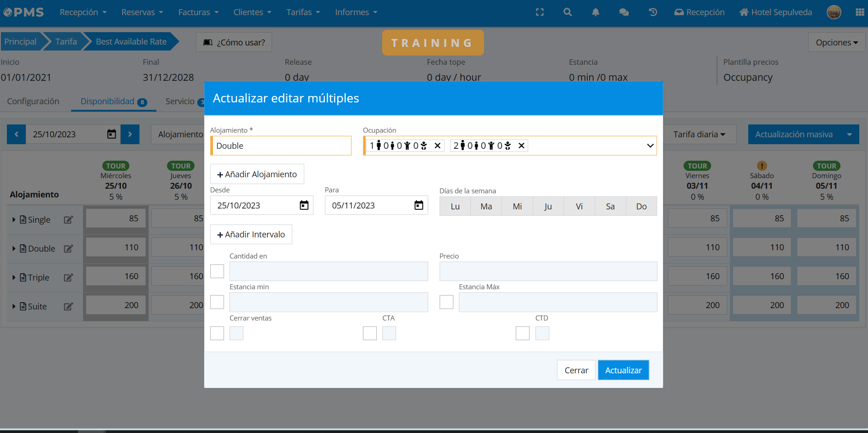Tick the Estancia min checkbox
Screen dimensions: 868x433
click(217, 302)
